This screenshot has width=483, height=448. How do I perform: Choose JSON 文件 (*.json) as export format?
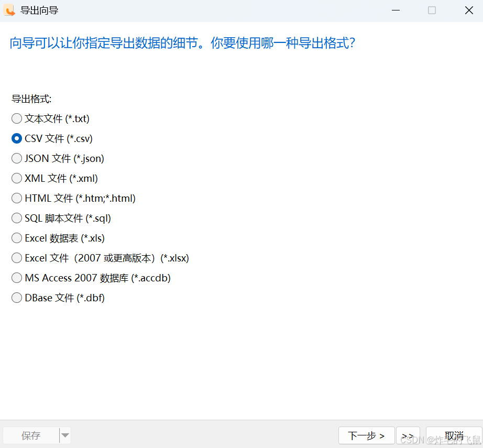pyautogui.click(x=16, y=158)
